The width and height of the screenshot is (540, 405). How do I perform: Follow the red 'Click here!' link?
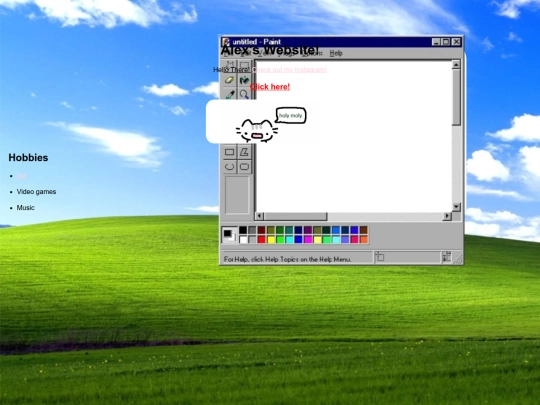[270, 87]
